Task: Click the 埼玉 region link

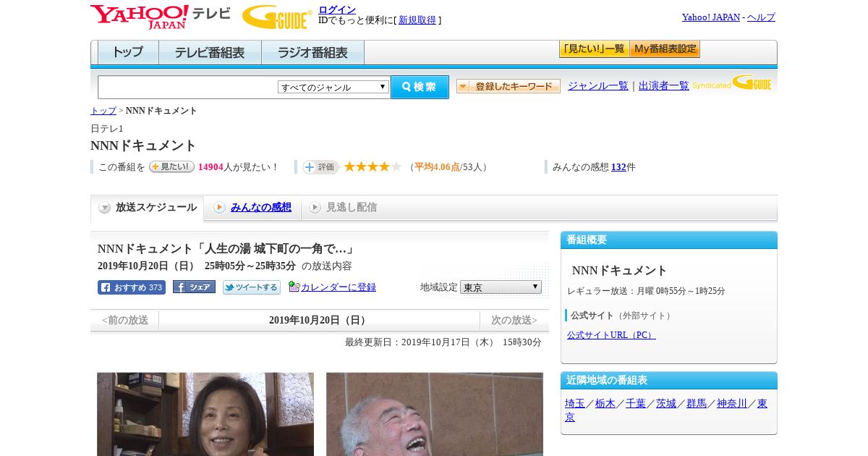Action: click(x=575, y=404)
